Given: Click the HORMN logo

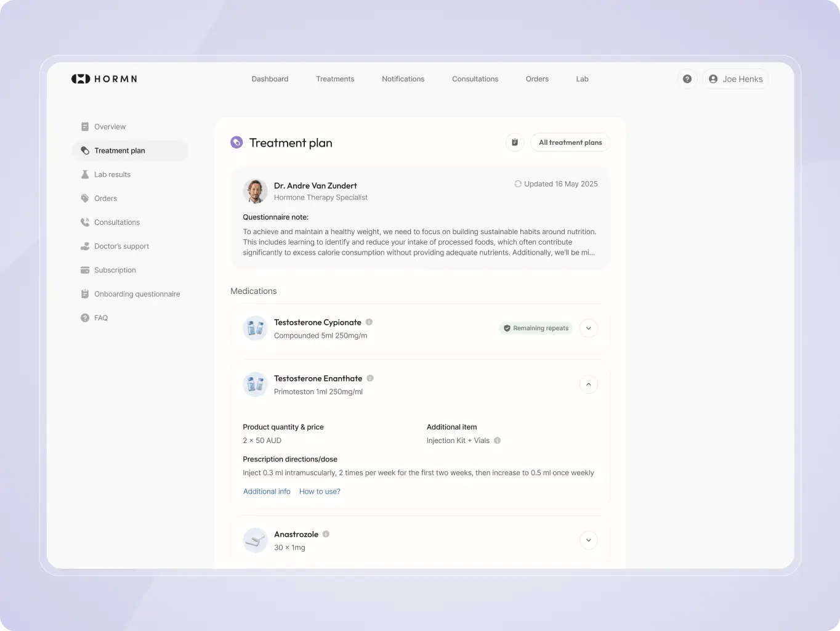Looking at the screenshot, I should [104, 79].
